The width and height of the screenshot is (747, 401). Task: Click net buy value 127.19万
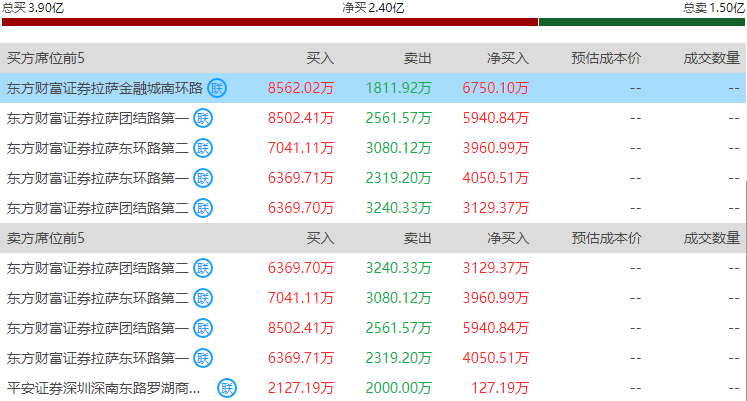pos(500,388)
